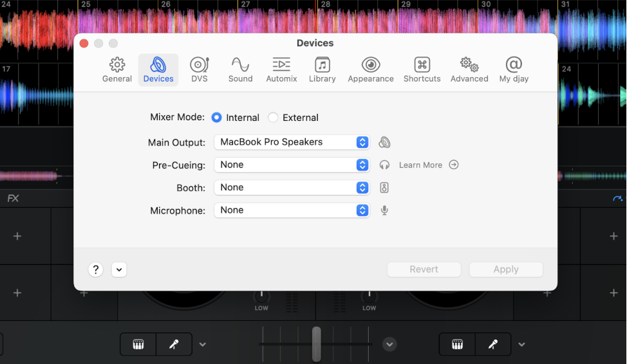This screenshot has width=627, height=364.
Task: Click the Learn More arrow icon
Action: (x=453, y=165)
